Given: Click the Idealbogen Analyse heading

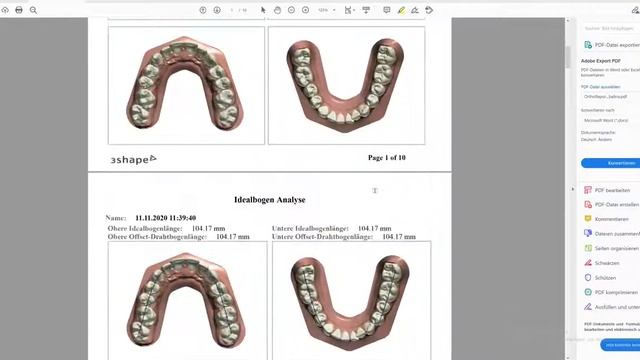Looking at the screenshot, I should pos(270,200).
